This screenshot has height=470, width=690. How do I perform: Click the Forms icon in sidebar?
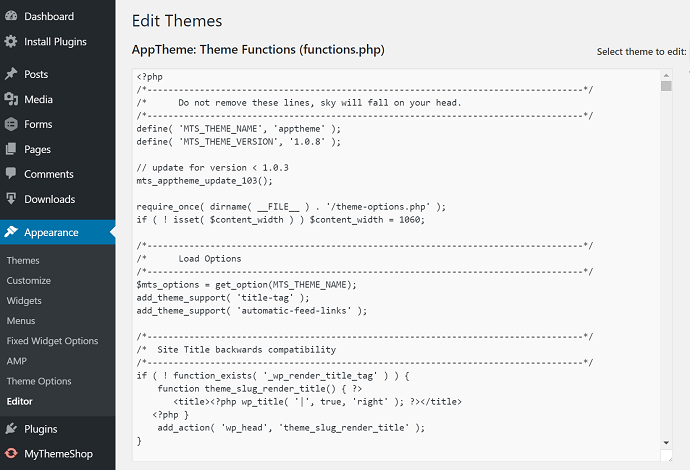[11, 124]
